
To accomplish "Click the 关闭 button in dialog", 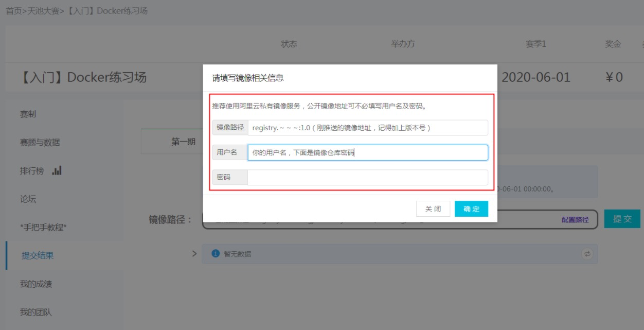I will point(433,209).
